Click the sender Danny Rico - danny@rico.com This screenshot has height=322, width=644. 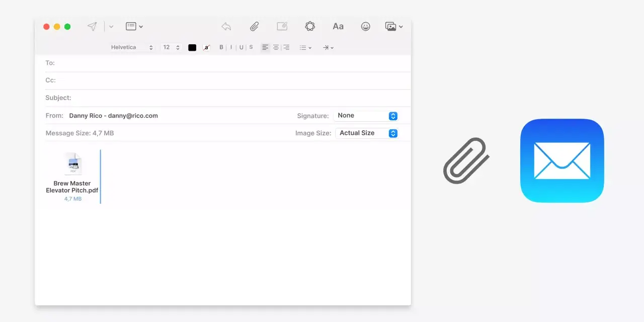tap(114, 116)
